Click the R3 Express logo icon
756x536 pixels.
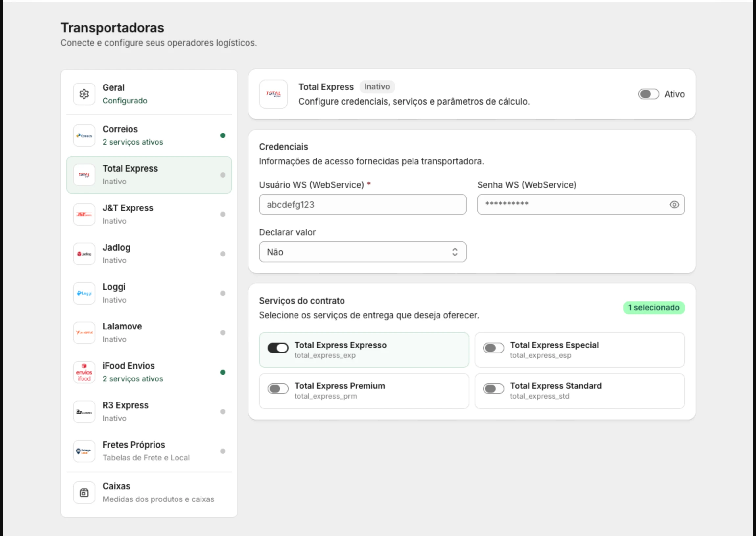pos(84,412)
